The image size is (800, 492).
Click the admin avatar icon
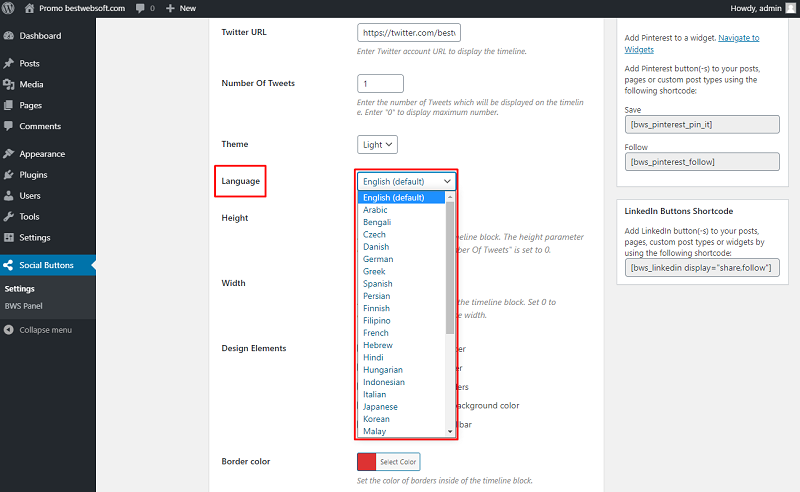coord(790,8)
